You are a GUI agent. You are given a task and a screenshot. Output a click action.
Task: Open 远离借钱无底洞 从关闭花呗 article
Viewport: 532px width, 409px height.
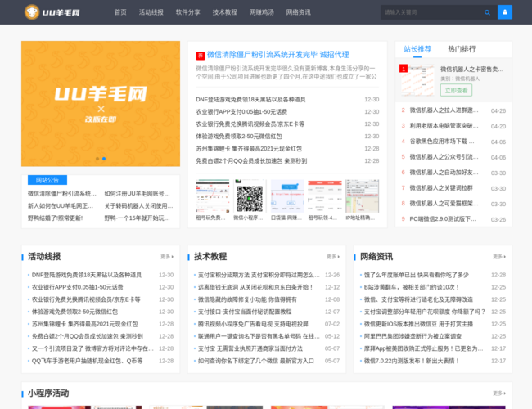[x=255, y=287]
